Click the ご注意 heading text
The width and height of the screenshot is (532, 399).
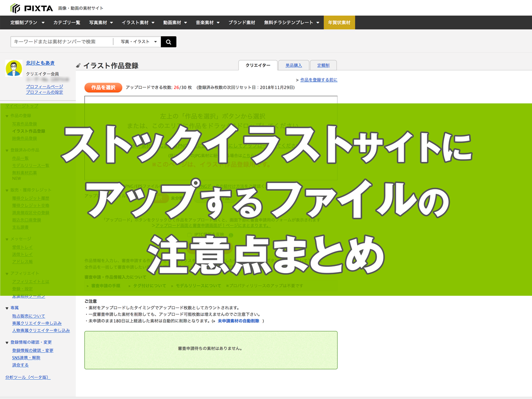91,301
